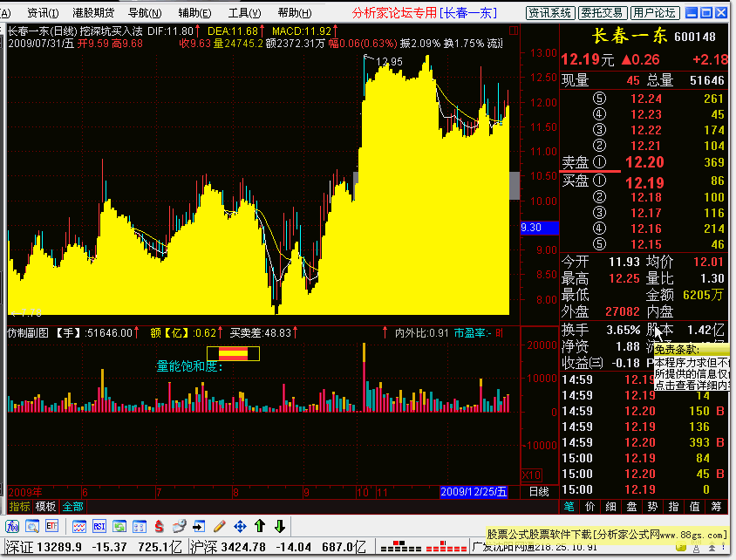Click the 委托交易 button
736x560 pixels.
point(602,13)
